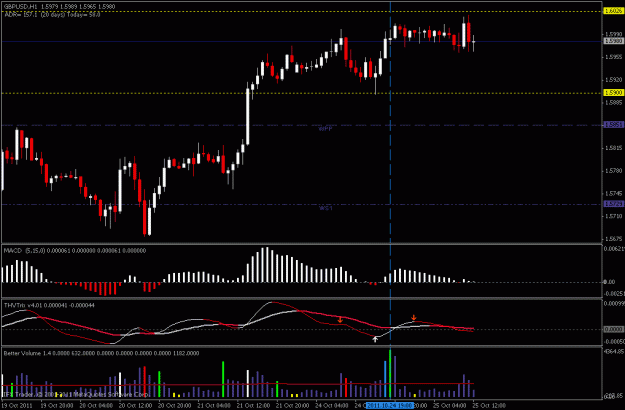Click the 21 Oct 12:00 time axis label
Image resolution: width=625 pixels, height=410 pixels.
253,406
